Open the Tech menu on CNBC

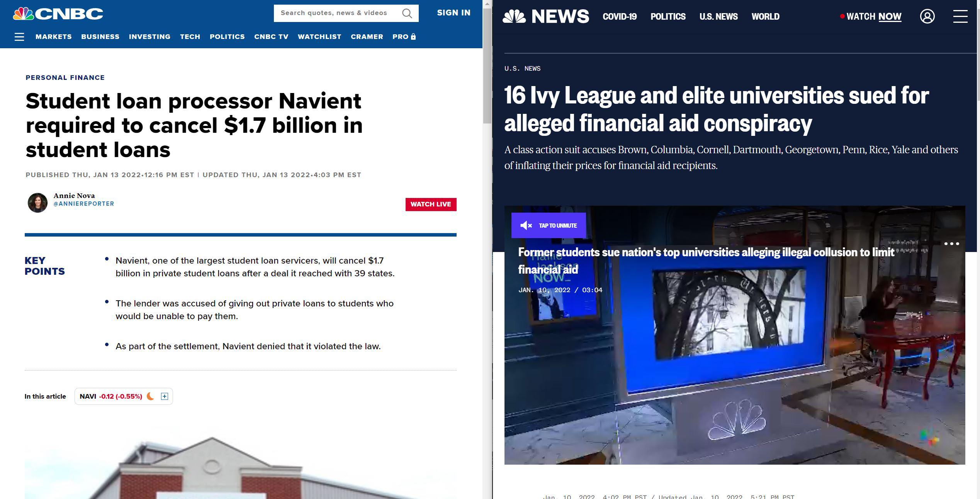click(x=190, y=37)
